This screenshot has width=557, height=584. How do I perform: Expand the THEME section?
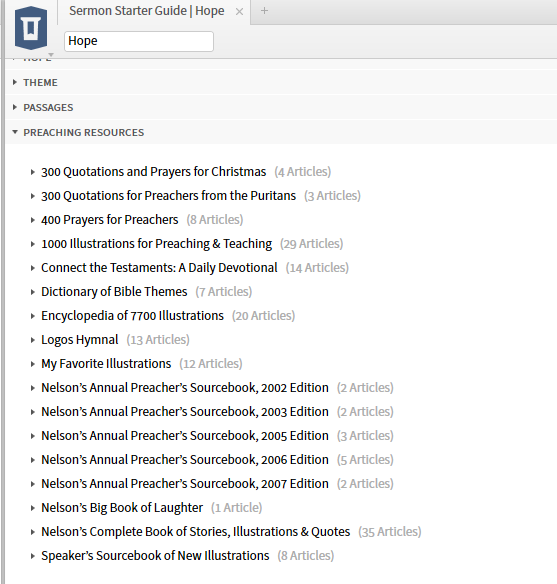15,82
